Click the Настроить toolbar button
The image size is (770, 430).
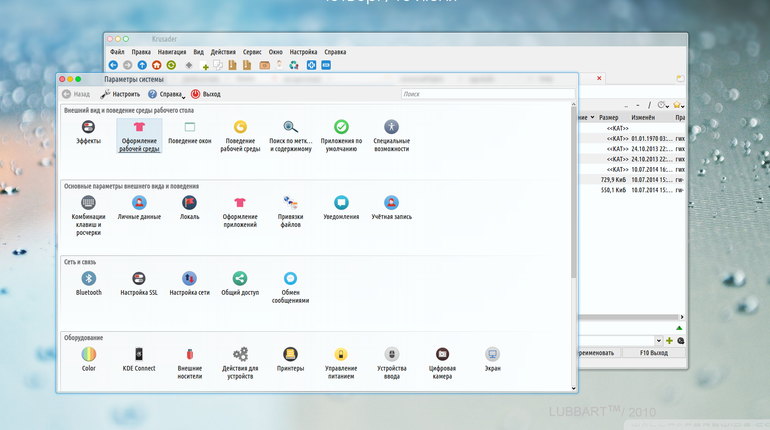120,94
